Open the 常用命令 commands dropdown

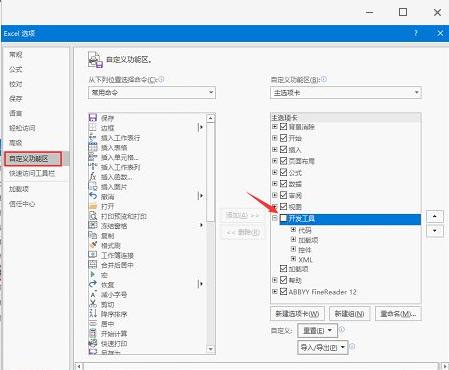[152, 92]
